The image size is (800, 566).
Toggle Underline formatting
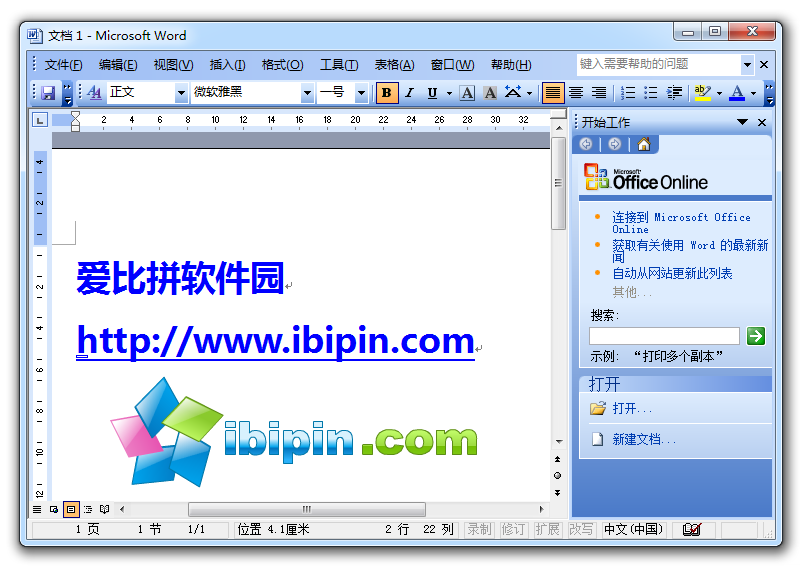432,93
